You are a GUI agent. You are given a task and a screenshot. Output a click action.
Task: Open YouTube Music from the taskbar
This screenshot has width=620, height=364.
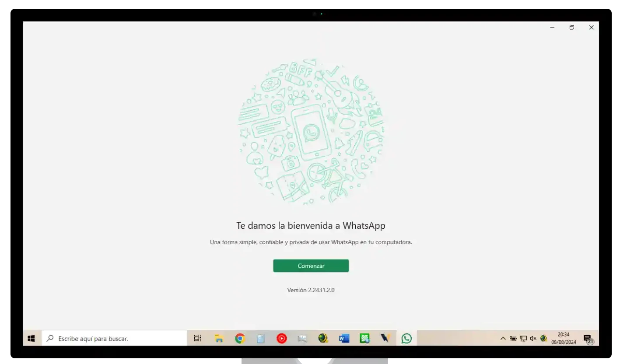click(282, 338)
